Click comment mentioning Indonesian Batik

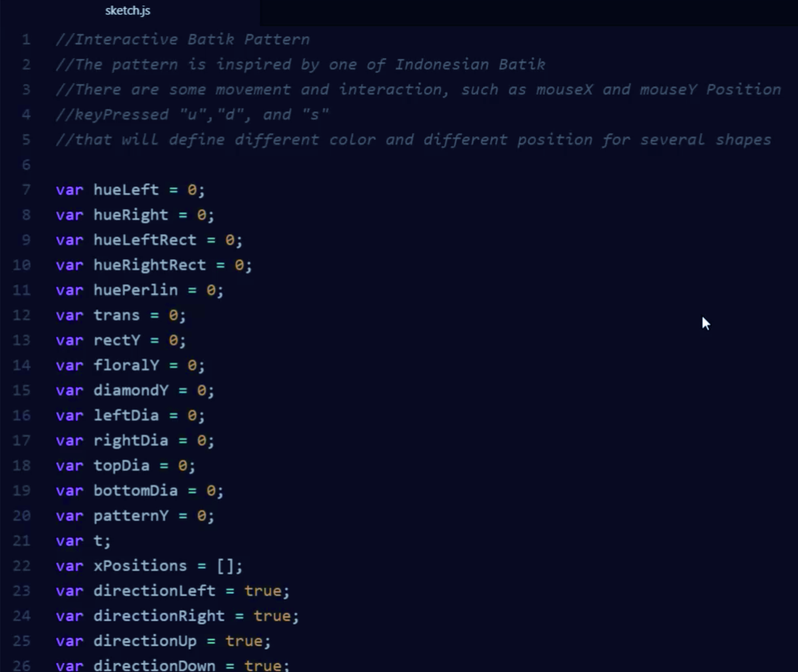coord(300,65)
